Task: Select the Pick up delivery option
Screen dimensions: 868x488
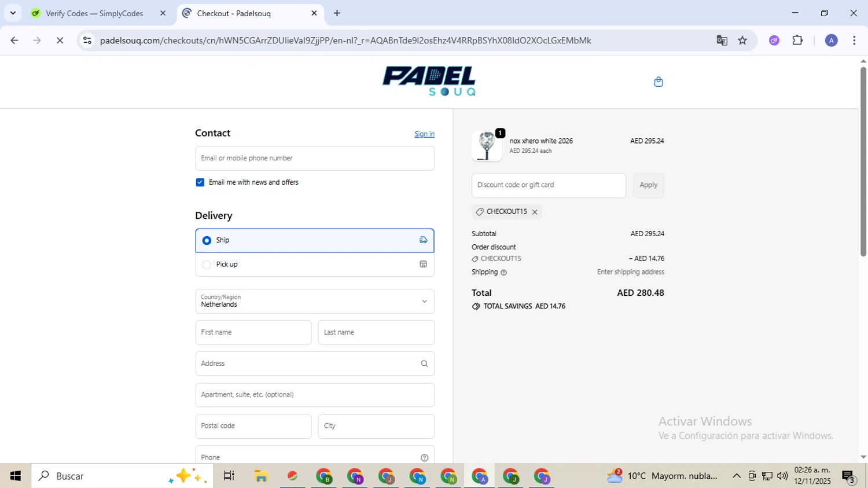Action: (x=315, y=265)
